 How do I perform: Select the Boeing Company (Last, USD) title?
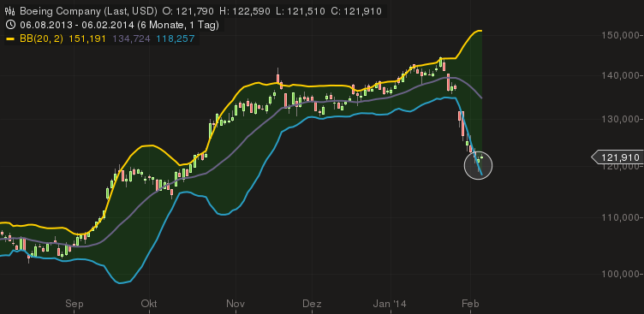click(89, 11)
